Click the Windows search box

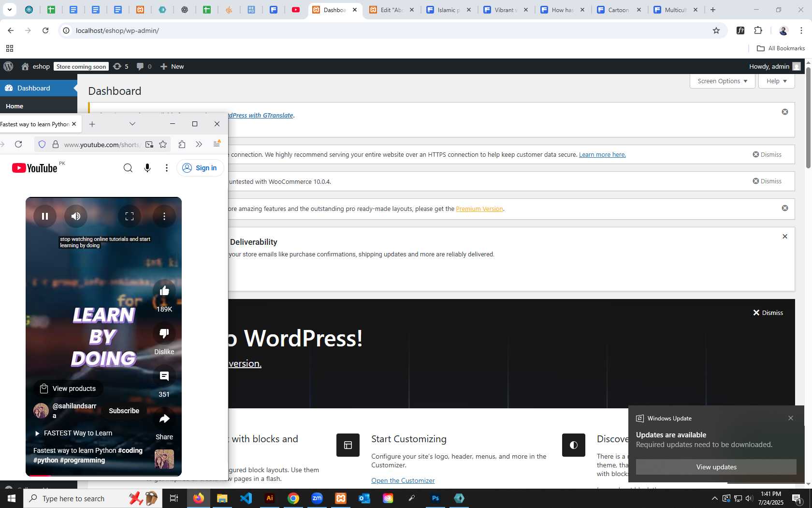[92, 498]
